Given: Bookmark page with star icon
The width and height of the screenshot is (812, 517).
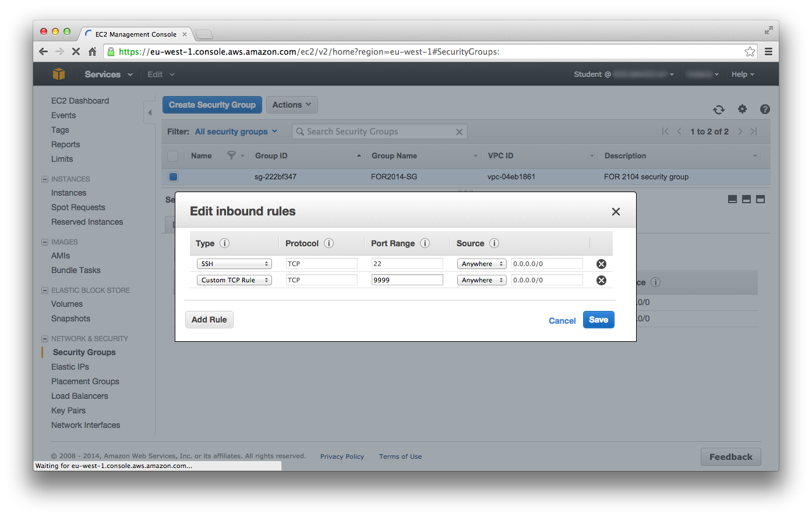Looking at the screenshot, I should (x=750, y=52).
